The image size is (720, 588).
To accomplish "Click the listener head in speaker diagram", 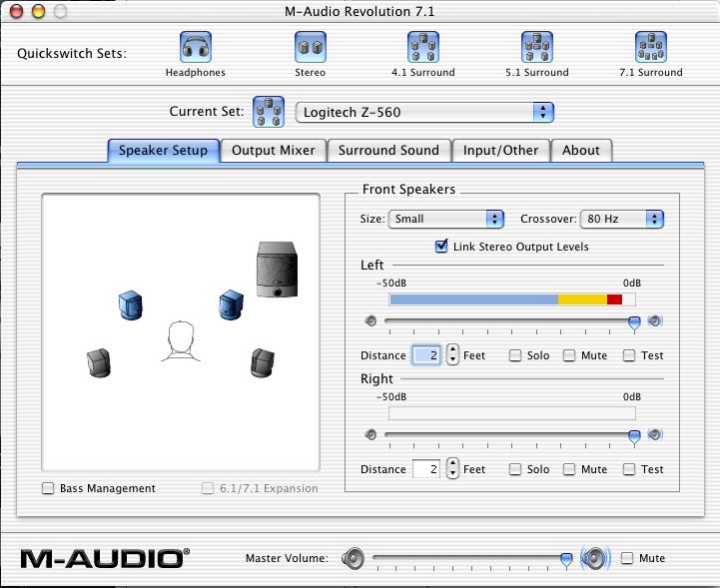I will (x=181, y=341).
